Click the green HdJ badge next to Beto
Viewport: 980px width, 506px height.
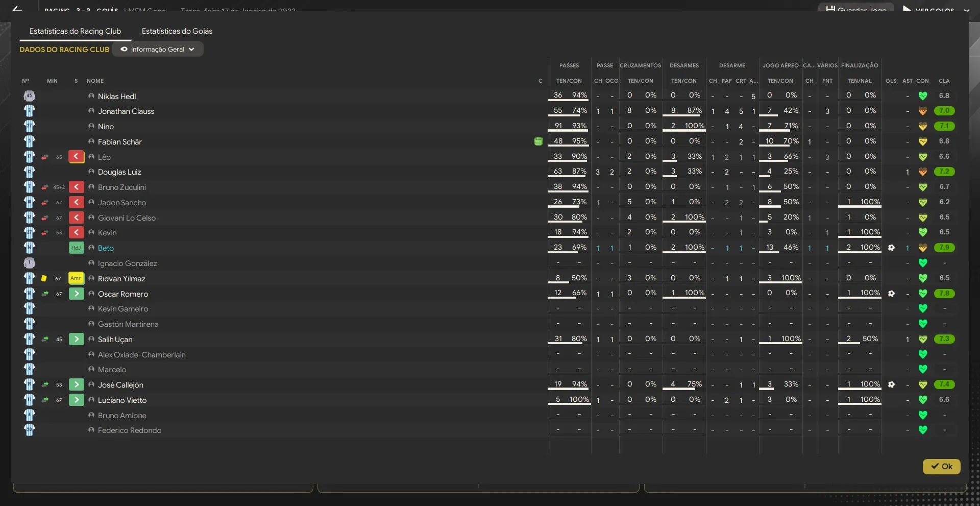tap(76, 248)
